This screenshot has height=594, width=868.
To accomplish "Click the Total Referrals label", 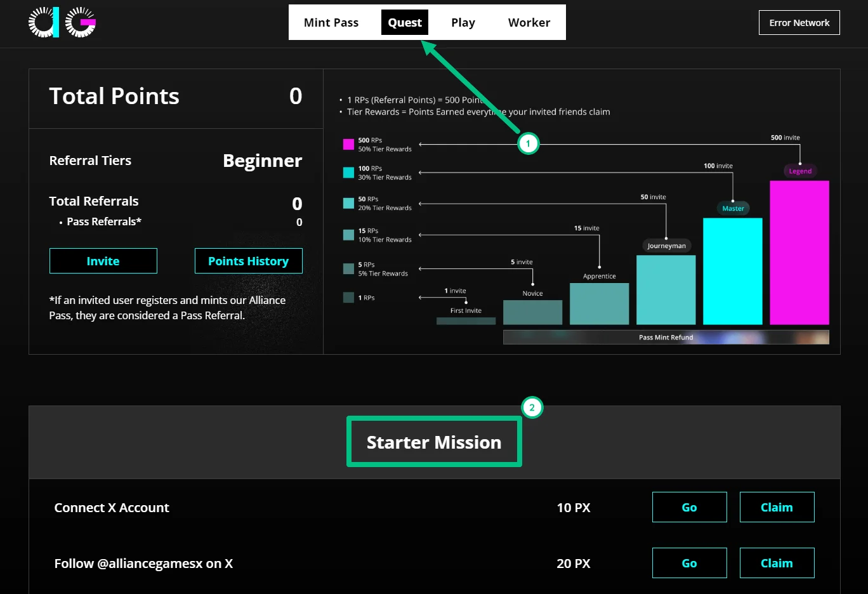I will click(94, 201).
